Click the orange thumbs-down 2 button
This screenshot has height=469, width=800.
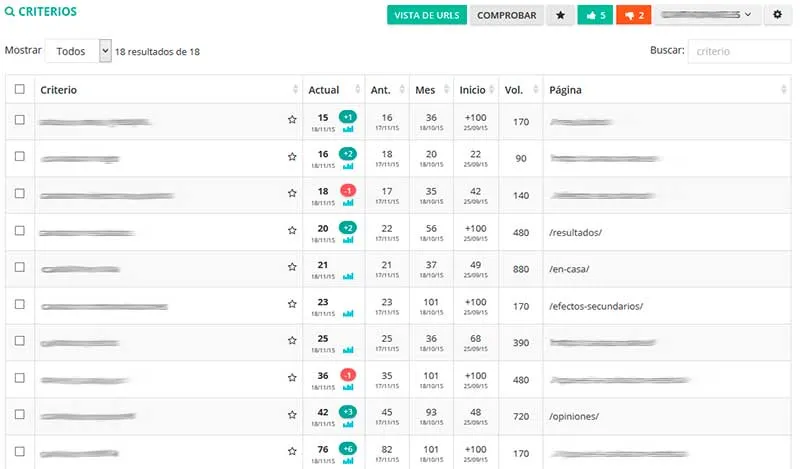pyautogui.click(x=633, y=15)
